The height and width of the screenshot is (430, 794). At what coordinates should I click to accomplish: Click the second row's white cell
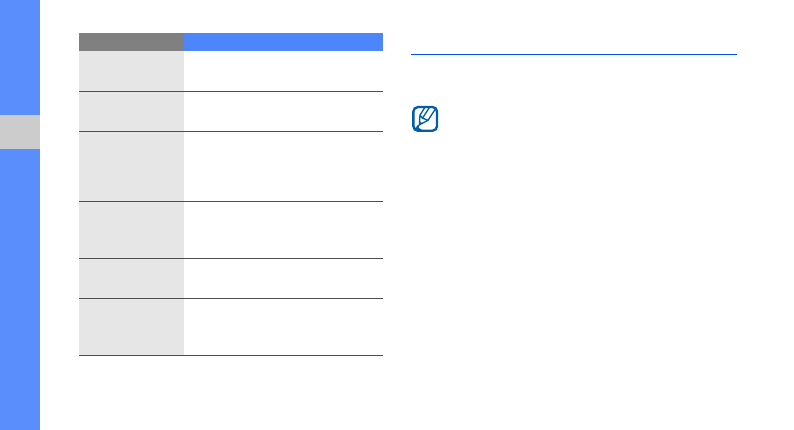click(x=283, y=111)
